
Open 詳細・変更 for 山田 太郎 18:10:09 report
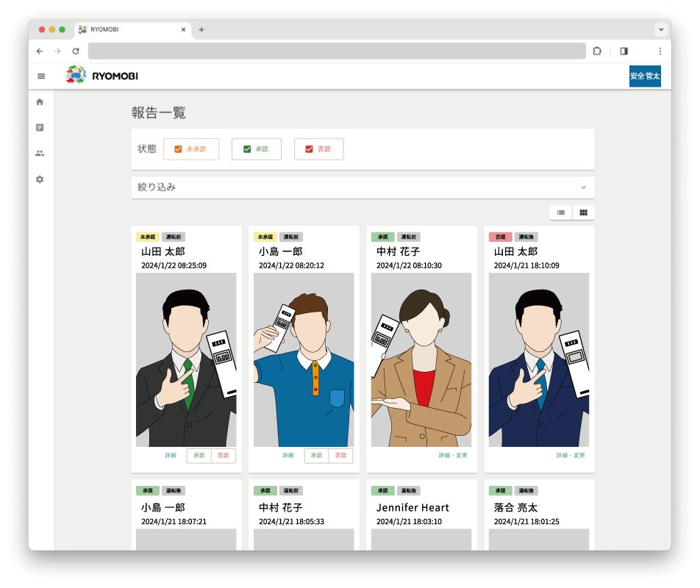pos(570,456)
